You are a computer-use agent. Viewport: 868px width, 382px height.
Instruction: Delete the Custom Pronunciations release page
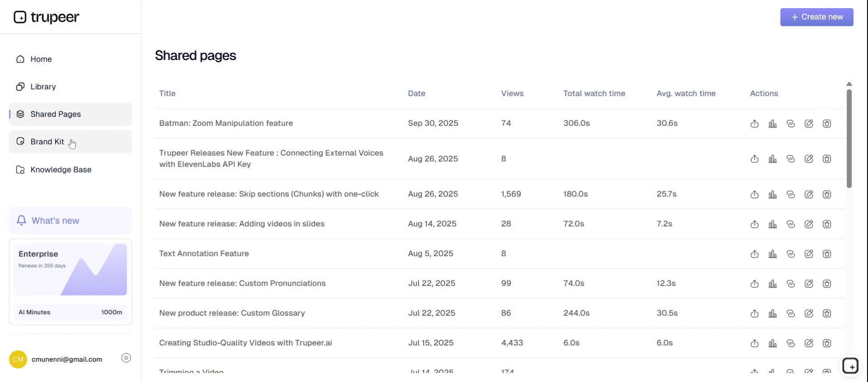click(827, 284)
